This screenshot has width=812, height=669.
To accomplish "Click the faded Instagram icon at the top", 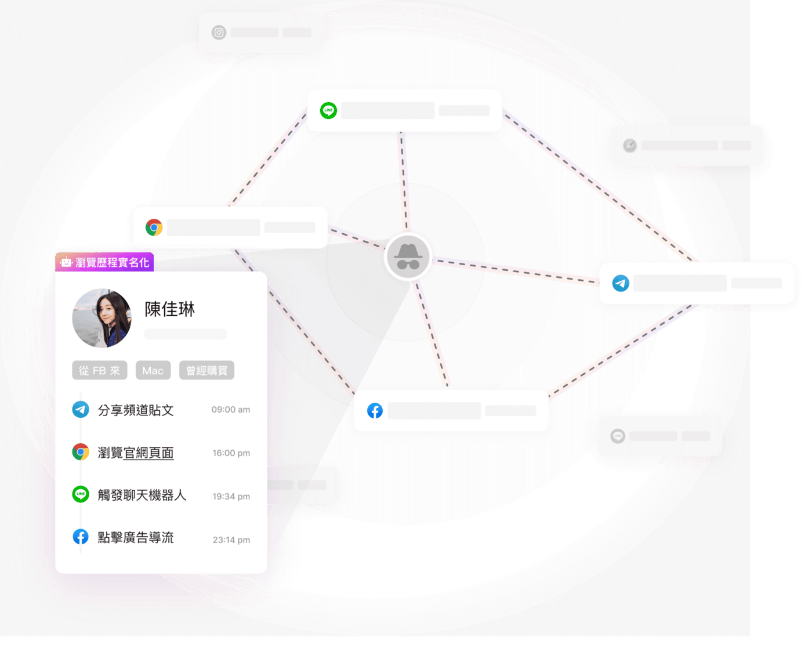I will tap(219, 32).
